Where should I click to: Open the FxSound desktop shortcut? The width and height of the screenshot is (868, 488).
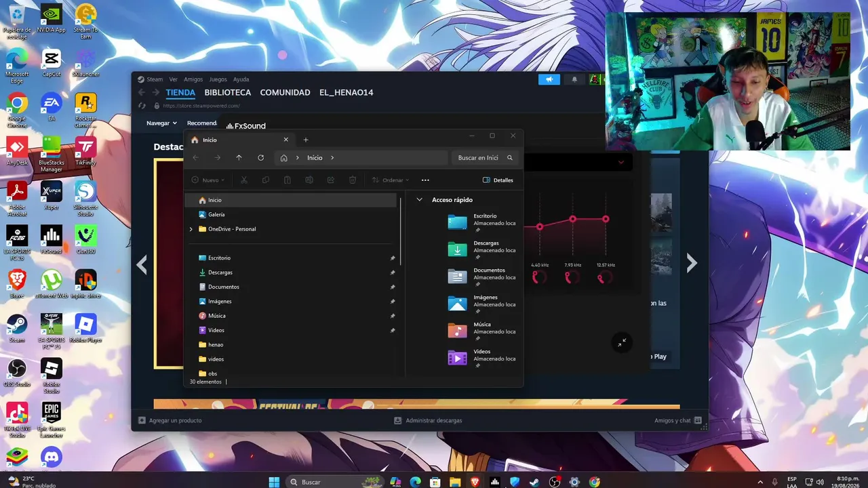(51, 239)
